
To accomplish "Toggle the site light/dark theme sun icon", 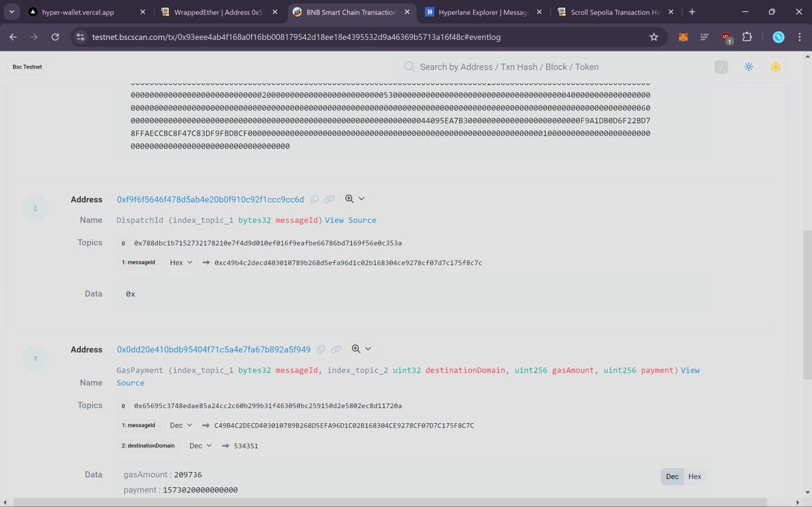I will click(x=749, y=67).
